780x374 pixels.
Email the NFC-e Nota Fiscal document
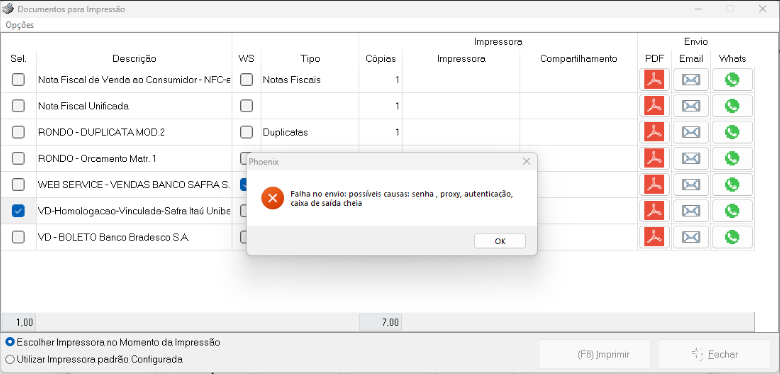691,80
